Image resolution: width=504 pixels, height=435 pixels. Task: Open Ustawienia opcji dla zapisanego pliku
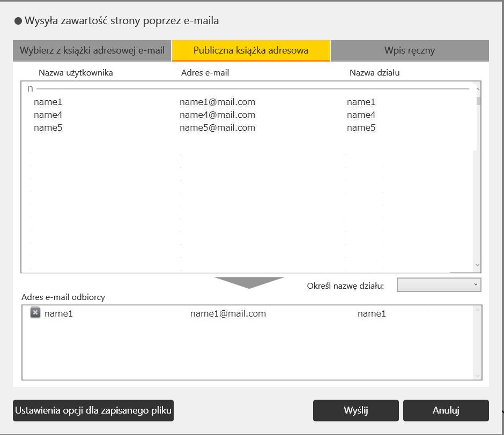pos(93,410)
